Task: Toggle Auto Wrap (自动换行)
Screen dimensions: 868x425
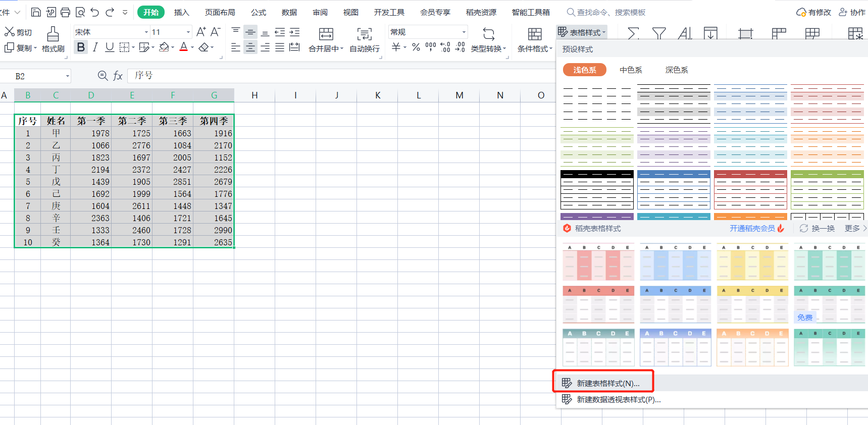Action: click(364, 39)
